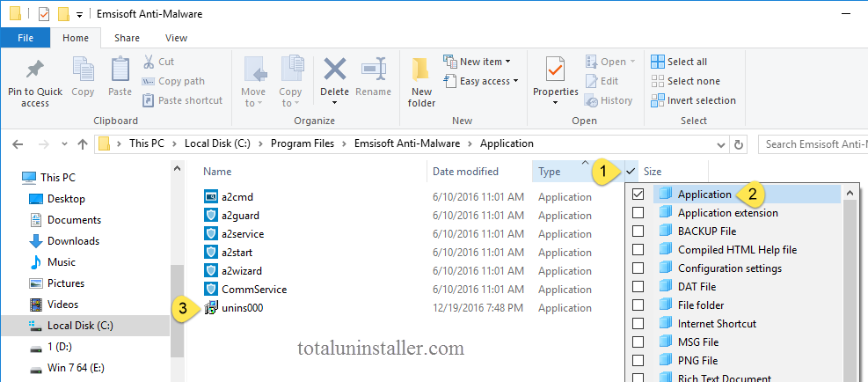This screenshot has height=382, width=868.
Task: Open the Properties checkmark icon
Action: 555,69
